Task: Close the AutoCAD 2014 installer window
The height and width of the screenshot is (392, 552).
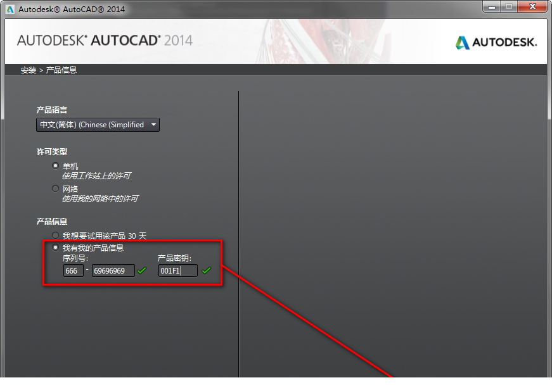Action: (x=532, y=7)
